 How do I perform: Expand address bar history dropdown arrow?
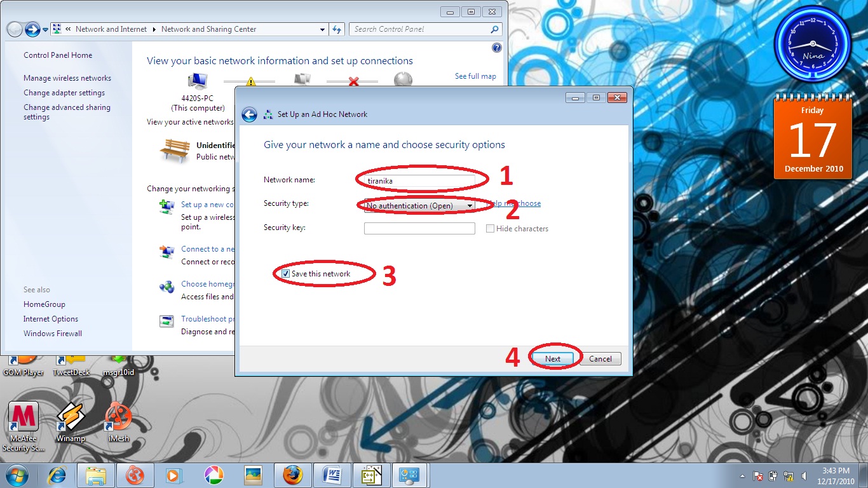tap(323, 29)
